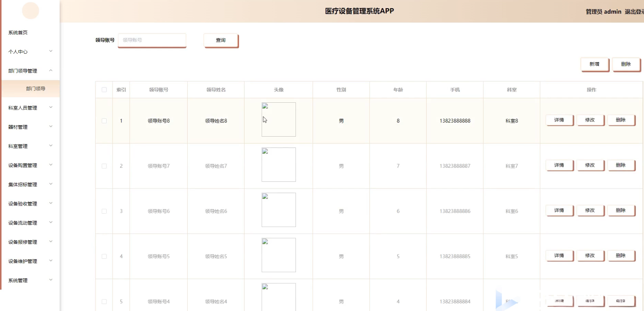Screen dimensions: 644x311
Task: Click the 年龄 column header
Action: [398, 90]
